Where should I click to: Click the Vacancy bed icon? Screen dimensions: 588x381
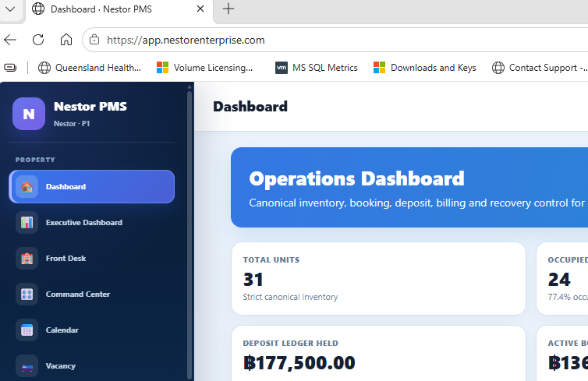pos(27,366)
